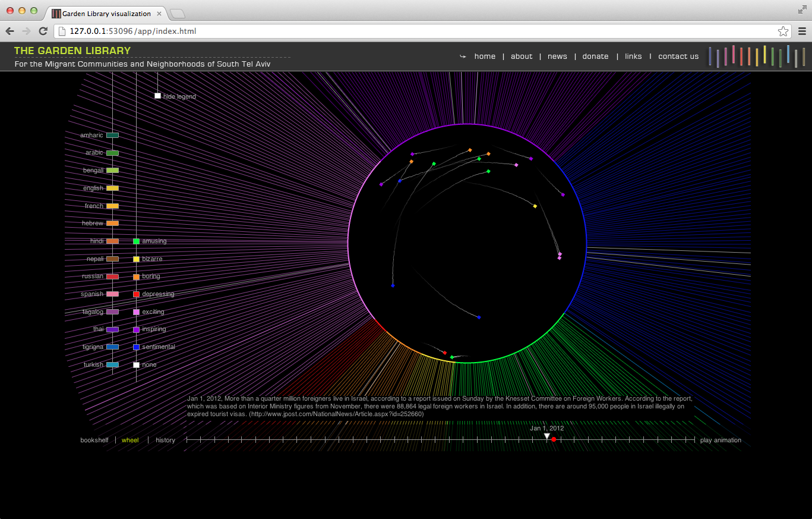Bookmark the page with the star icon

click(783, 31)
